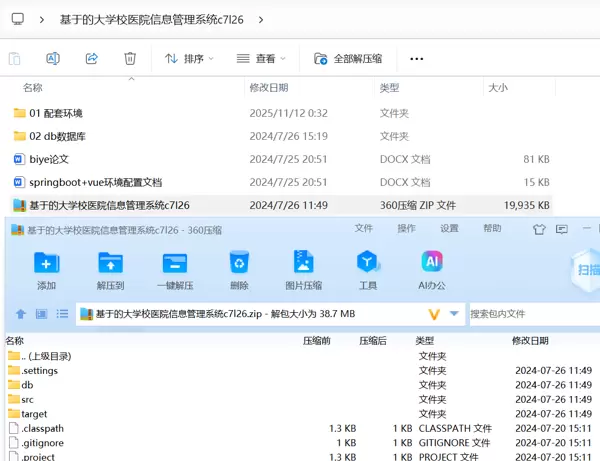Open the 工具 (Tools) icon
This screenshot has width=600, height=461.
pyautogui.click(x=368, y=264)
